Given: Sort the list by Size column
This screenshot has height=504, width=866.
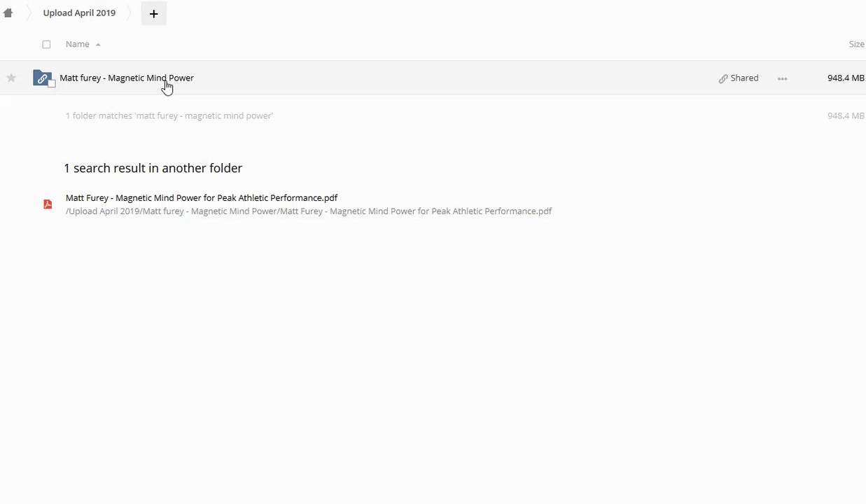Looking at the screenshot, I should tap(856, 44).
